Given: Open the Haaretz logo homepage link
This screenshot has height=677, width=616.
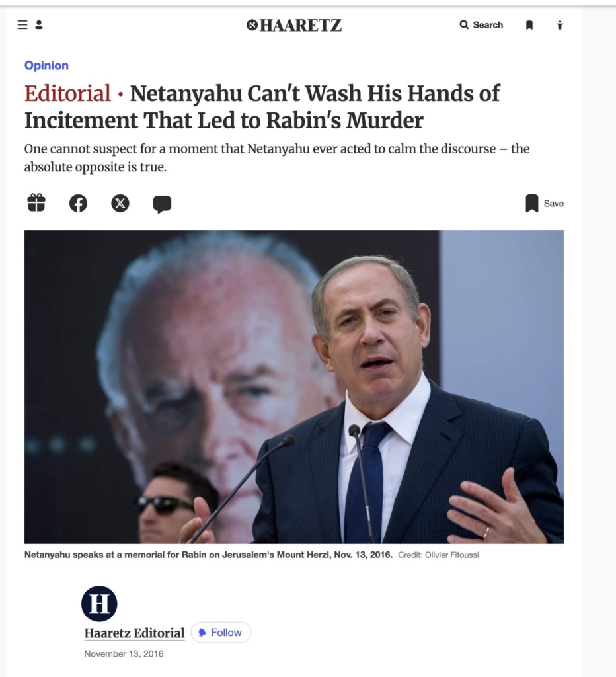Looking at the screenshot, I should point(294,26).
